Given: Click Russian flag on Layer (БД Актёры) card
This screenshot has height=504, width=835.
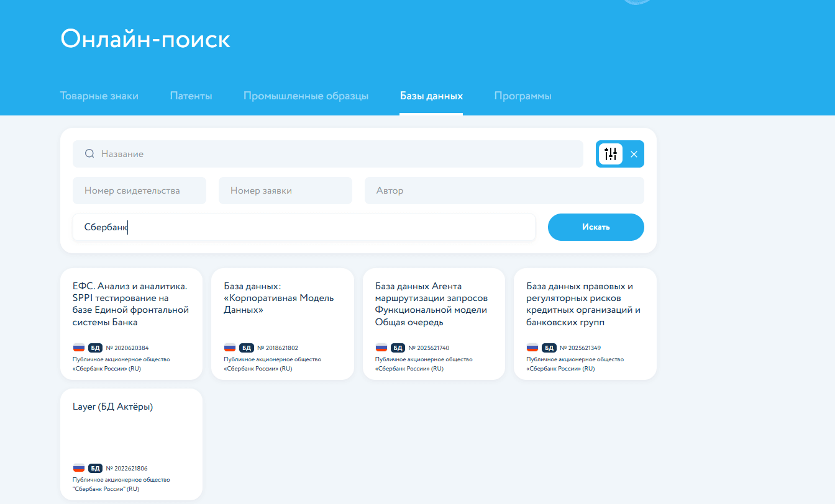Looking at the screenshot, I should click(x=79, y=468).
